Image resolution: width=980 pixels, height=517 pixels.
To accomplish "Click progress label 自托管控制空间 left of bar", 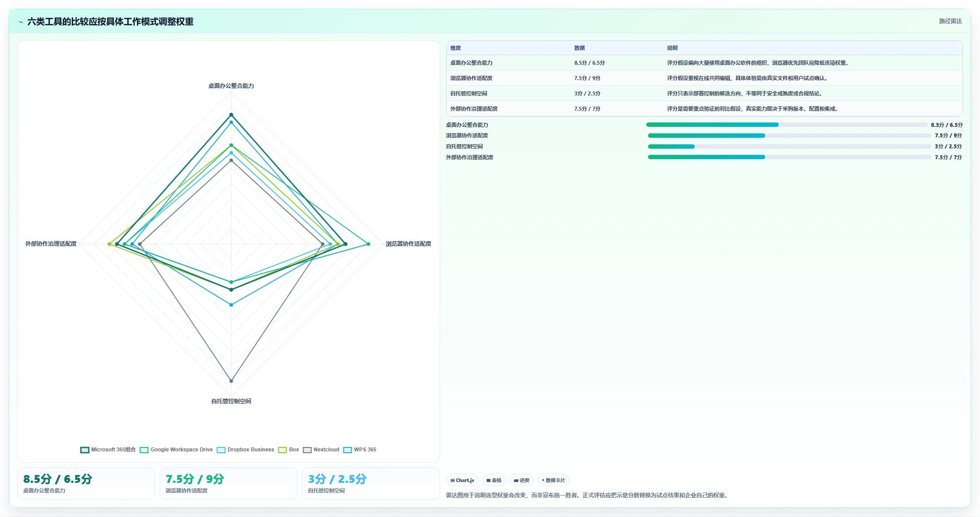I will tap(464, 147).
